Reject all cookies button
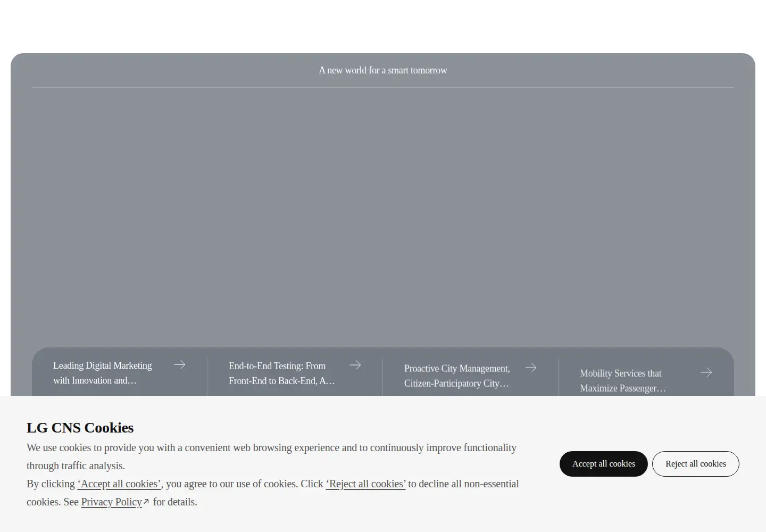 tap(696, 464)
